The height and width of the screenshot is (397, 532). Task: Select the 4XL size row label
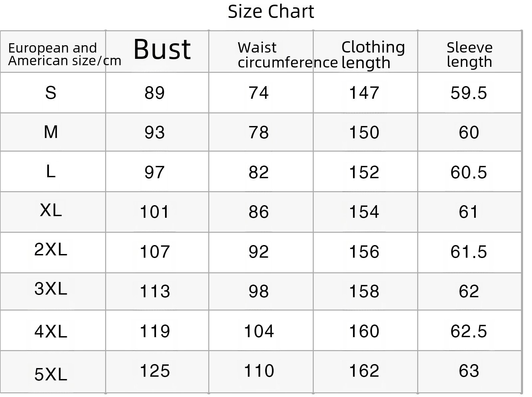click(x=51, y=331)
